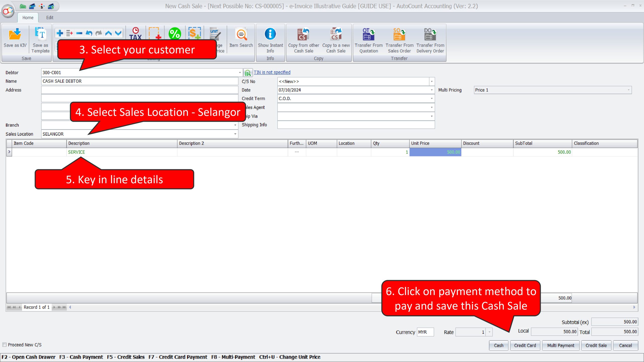Click the Unit Price cell showing 500.00

(x=435, y=152)
